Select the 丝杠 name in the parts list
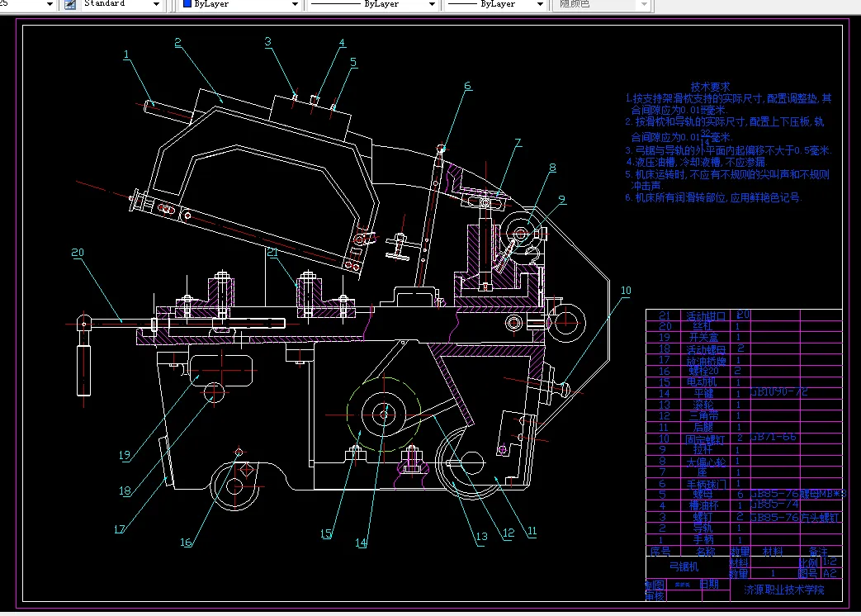Screen dimensions: 861x616 coord(703,326)
